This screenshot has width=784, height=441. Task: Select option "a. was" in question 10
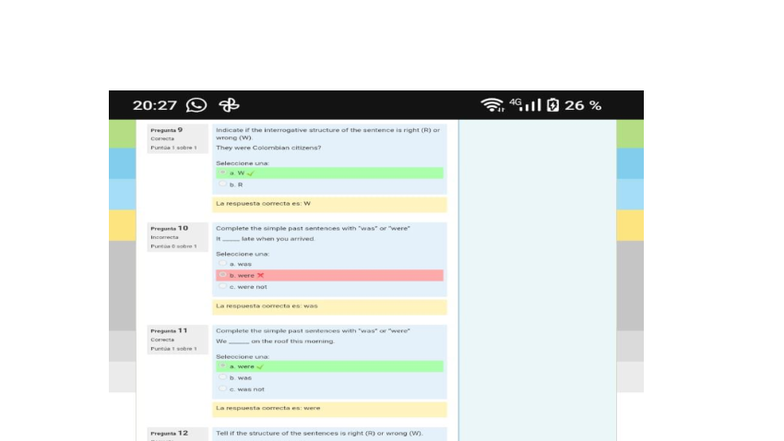pyautogui.click(x=222, y=264)
